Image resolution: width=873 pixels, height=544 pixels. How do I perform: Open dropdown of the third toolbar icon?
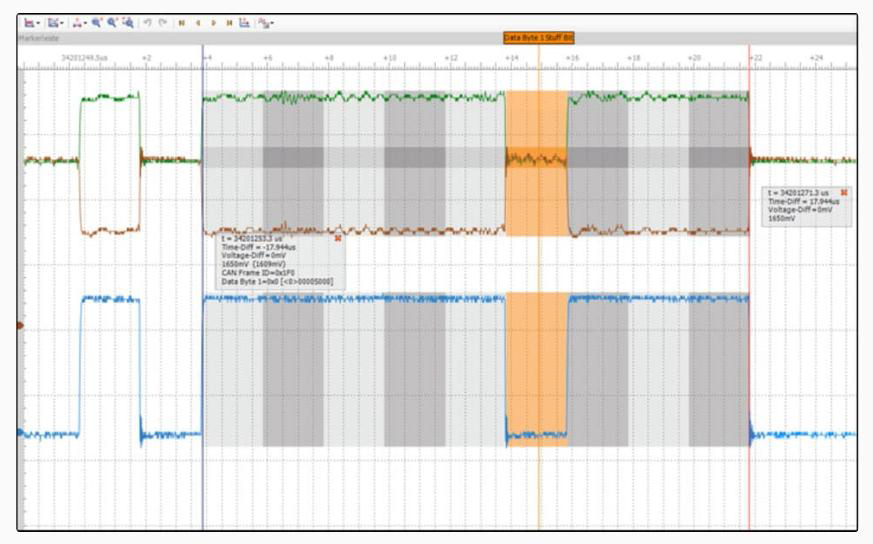pos(85,24)
